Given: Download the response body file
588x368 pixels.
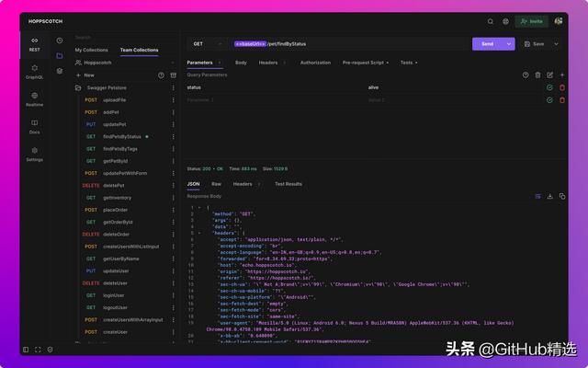Looking at the screenshot, I should click(x=549, y=196).
